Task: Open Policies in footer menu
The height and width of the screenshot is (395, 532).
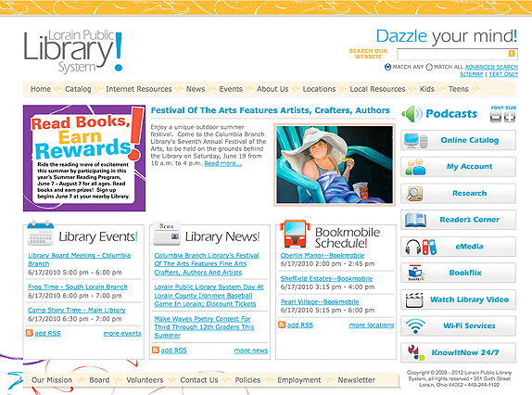Action: 247,380
